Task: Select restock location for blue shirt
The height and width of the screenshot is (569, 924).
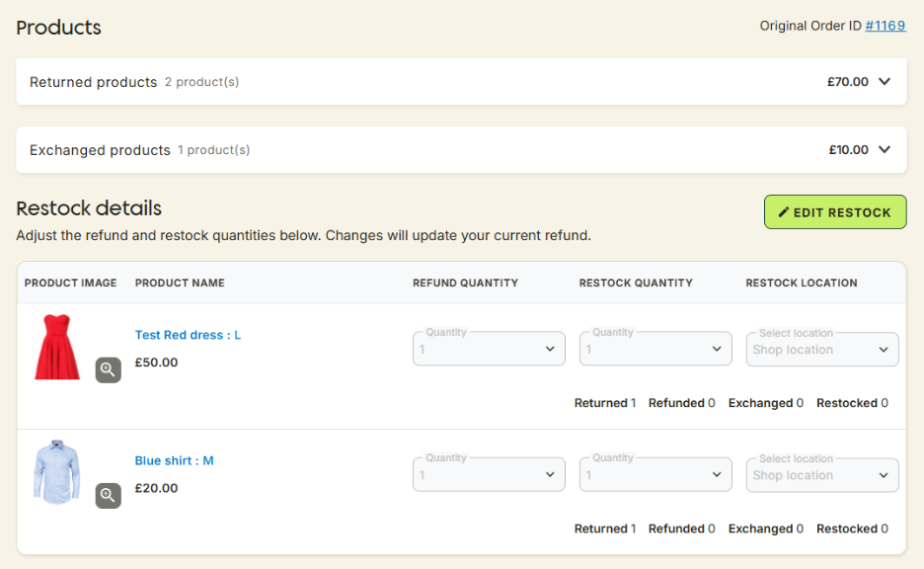Action: tap(822, 474)
